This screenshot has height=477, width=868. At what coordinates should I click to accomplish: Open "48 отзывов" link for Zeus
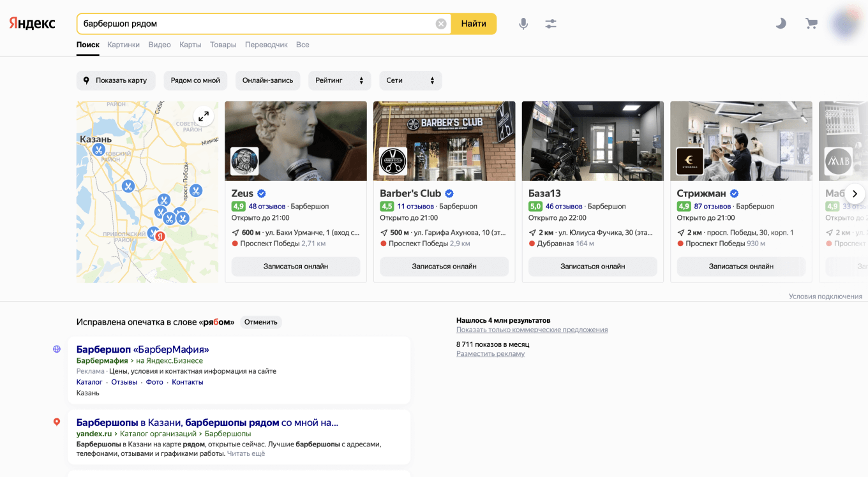pyautogui.click(x=267, y=207)
